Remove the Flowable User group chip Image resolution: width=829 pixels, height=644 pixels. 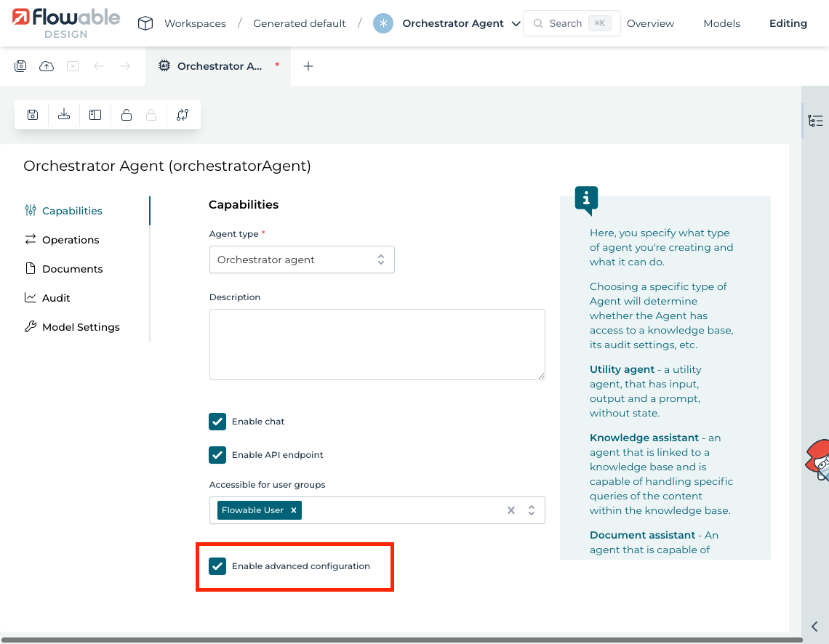pos(294,510)
